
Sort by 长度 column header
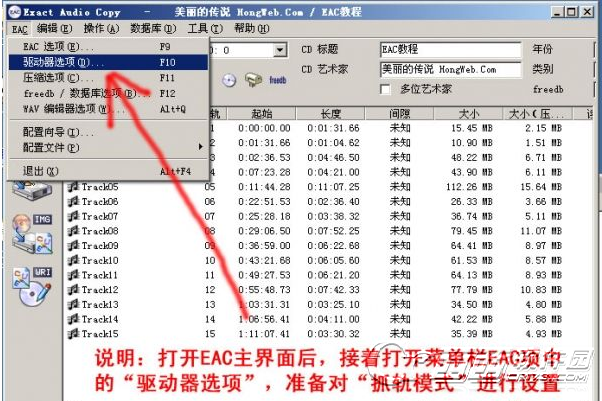pos(330,114)
